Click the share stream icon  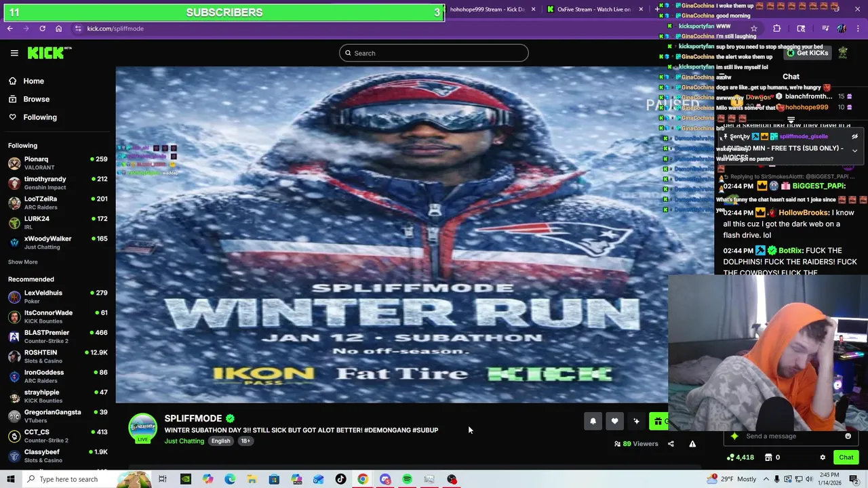671,444
